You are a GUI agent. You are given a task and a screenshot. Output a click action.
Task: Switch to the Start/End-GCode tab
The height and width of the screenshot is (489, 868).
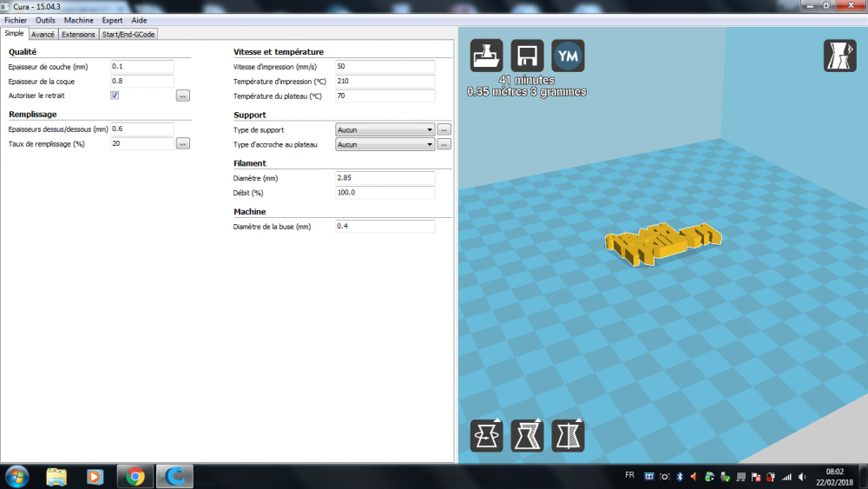[x=128, y=35]
